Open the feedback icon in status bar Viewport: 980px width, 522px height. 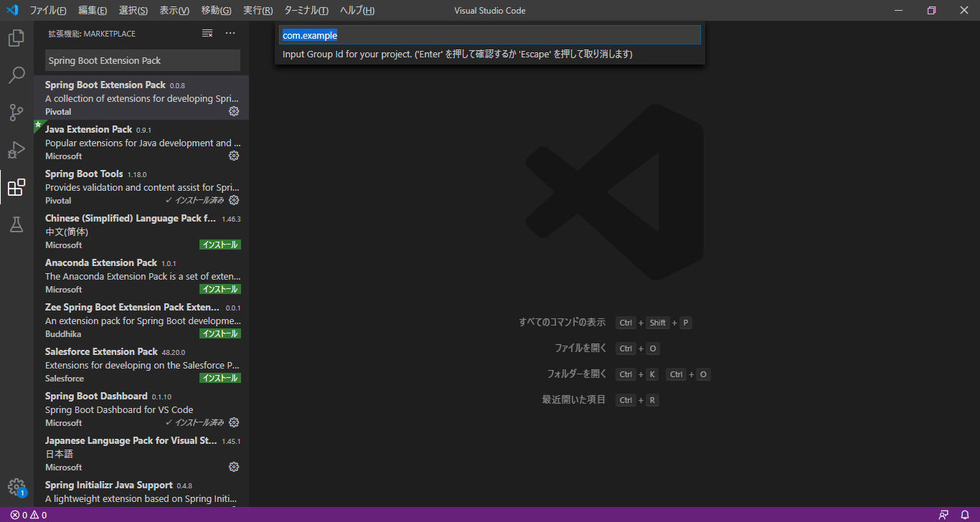pyautogui.click(x=943, y=515)
